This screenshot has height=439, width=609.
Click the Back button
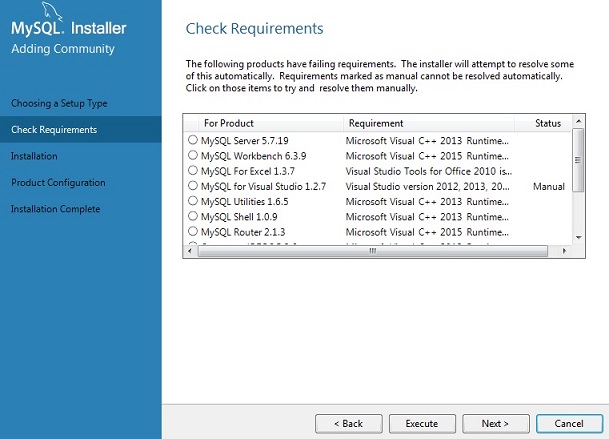click(x=349, y=423)
